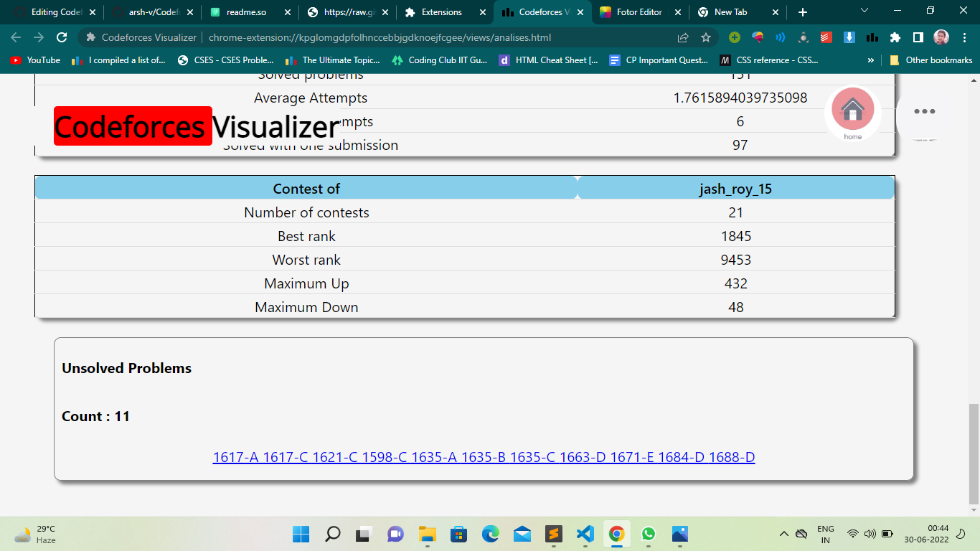Expand the overflow bookmarks chevron

tap(870, 60)
